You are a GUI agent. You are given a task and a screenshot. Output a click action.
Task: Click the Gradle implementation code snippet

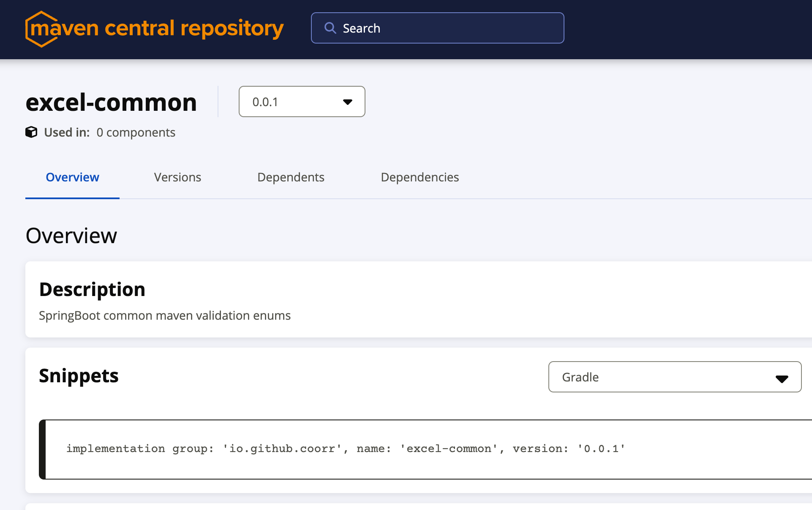(x=345, y=449)
